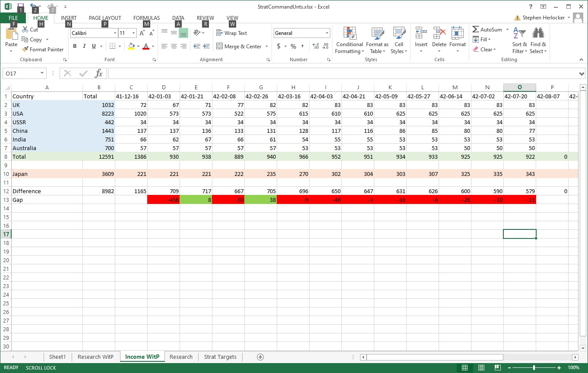Increase decimal places

(x=316, y=46)
